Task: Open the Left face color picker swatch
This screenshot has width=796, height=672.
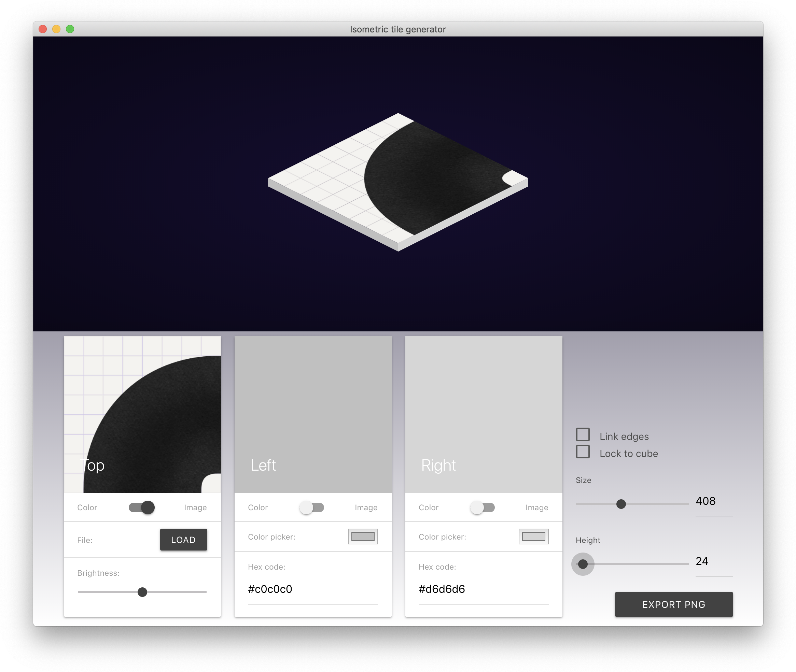Action: (362, 537)
